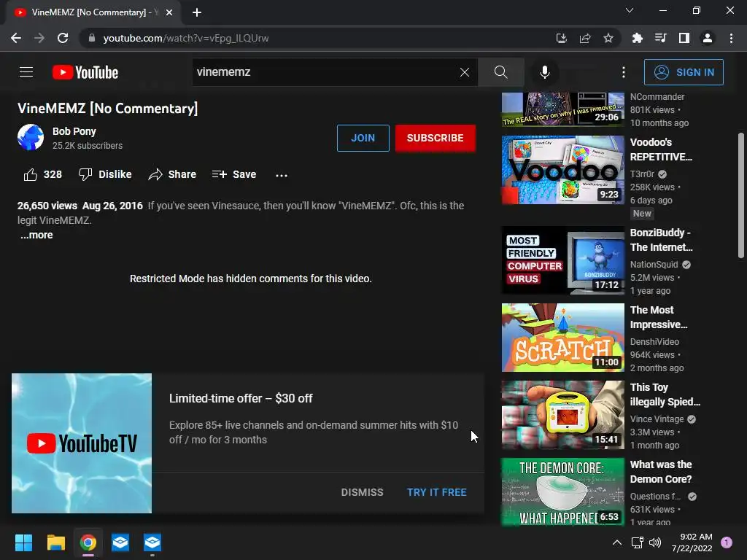Subscribe to Bob Pony

[x=435, y=138]
